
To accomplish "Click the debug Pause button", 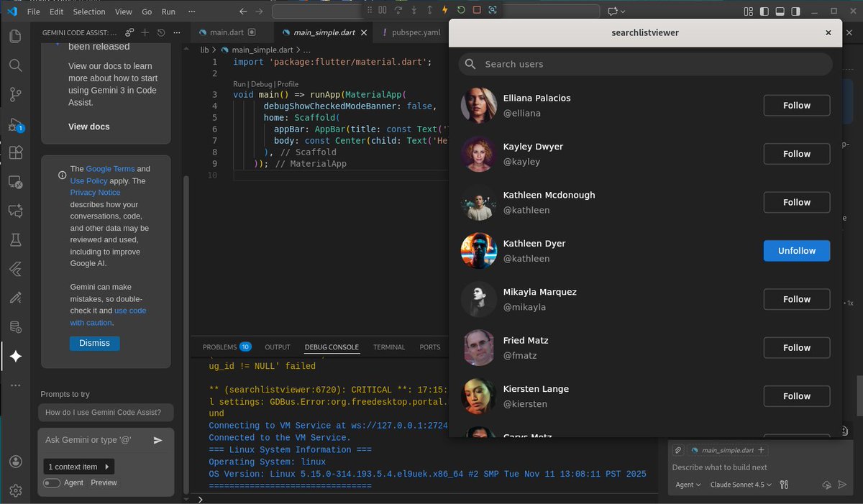I will point(383,10).
